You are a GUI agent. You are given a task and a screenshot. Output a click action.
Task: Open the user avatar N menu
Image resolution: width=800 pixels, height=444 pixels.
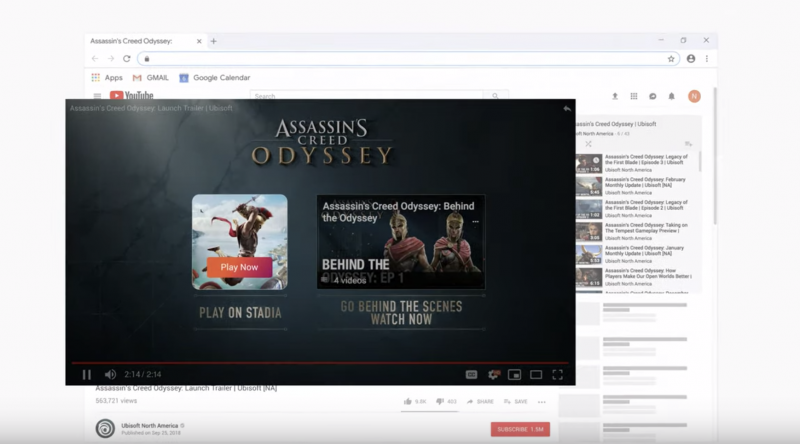694,96
